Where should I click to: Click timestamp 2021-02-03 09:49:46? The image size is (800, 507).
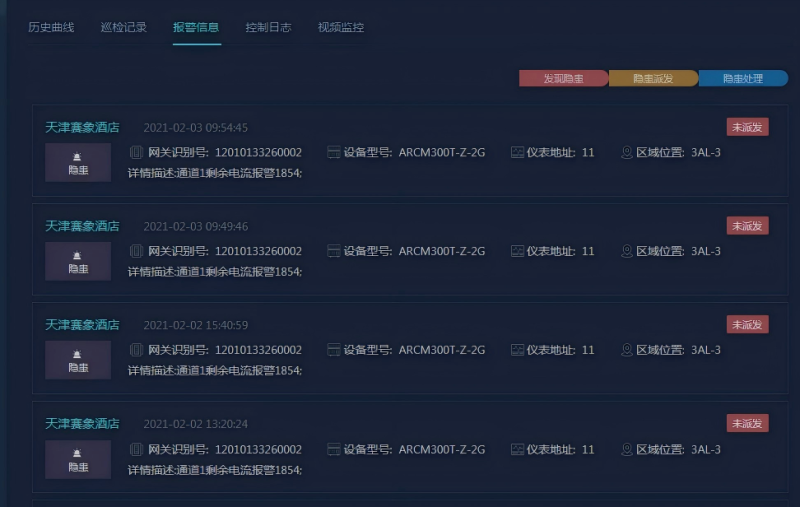click(195, 226)
